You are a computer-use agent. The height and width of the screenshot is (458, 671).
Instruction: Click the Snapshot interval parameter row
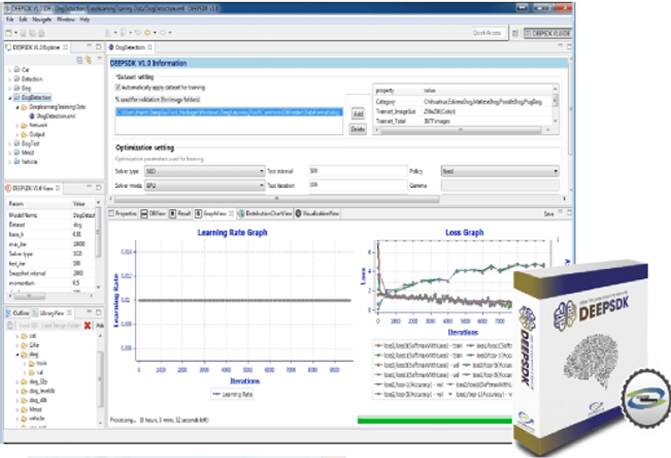51,273
